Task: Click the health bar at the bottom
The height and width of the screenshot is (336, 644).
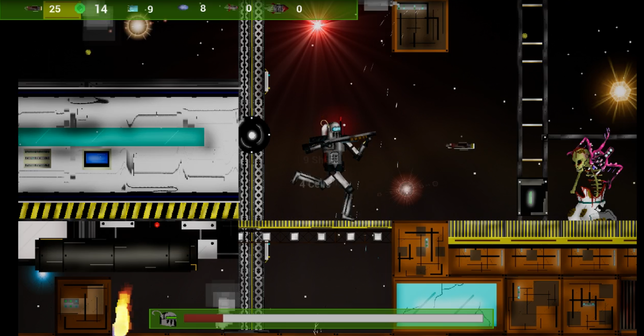Action: point(333,319)
